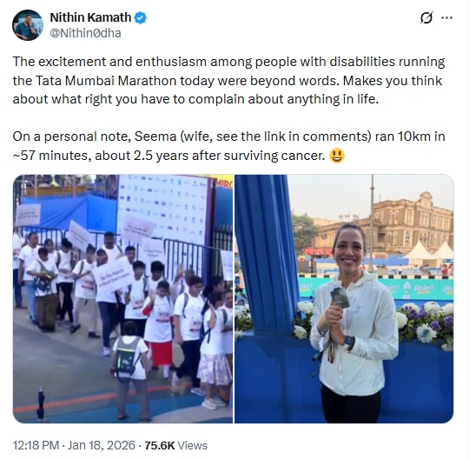Click the medal held in right photo
Viewport: 476px width, 459px height.
(x=340, y=296)
